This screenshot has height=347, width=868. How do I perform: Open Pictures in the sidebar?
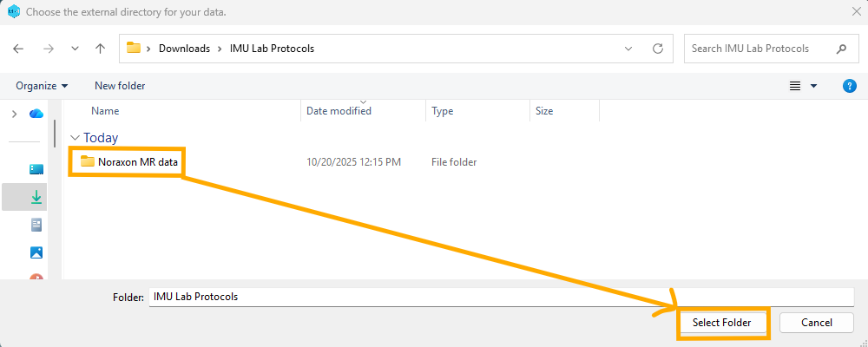pos(36,252)
